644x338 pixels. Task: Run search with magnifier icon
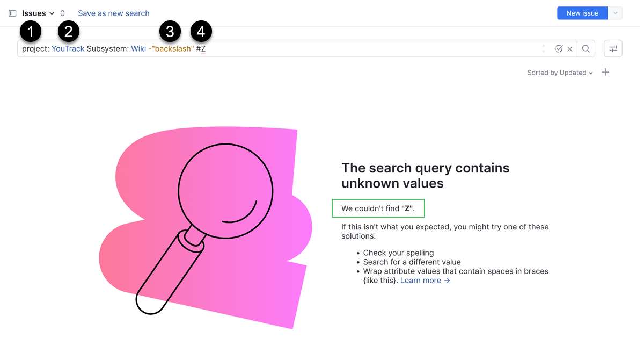[x=586, y=49]
